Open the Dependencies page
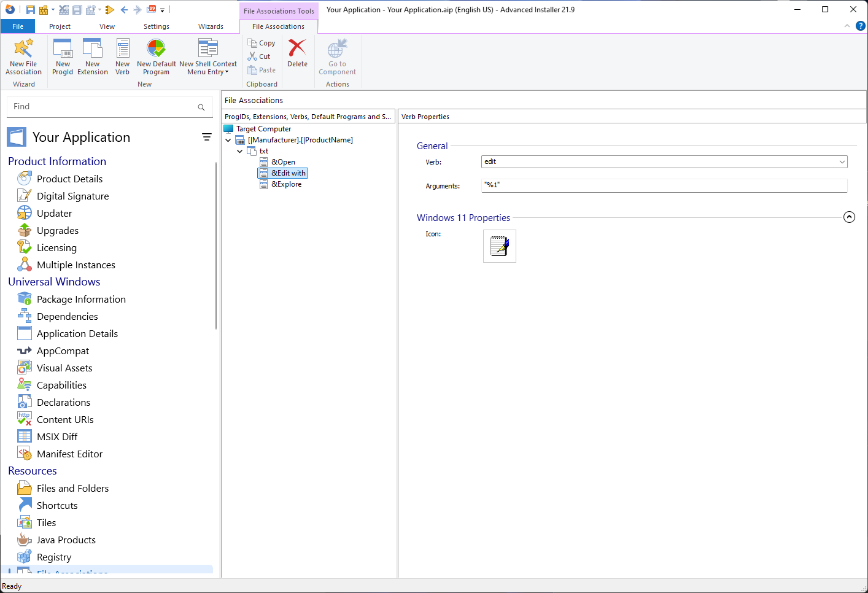Viewport: 868px width, 593px height. (x=68, y=316)
